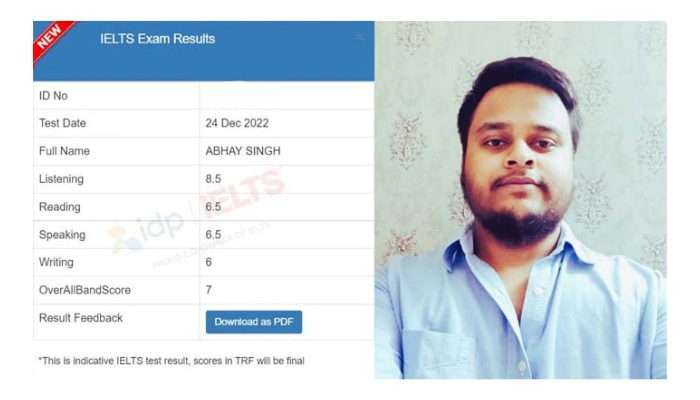700x400 pixels.
Task: Click the Download as PDF button
Action: pos(254,322)
